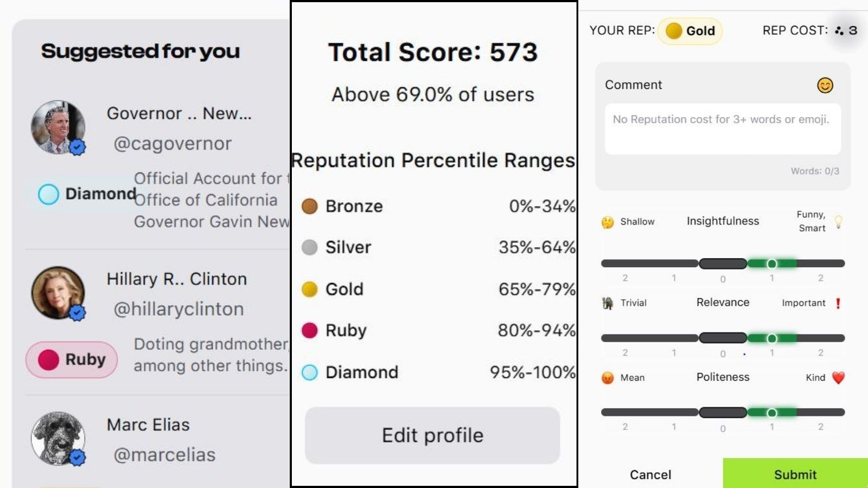Click the red heart Kind icon
868x488 pixels.
point(838,377)
